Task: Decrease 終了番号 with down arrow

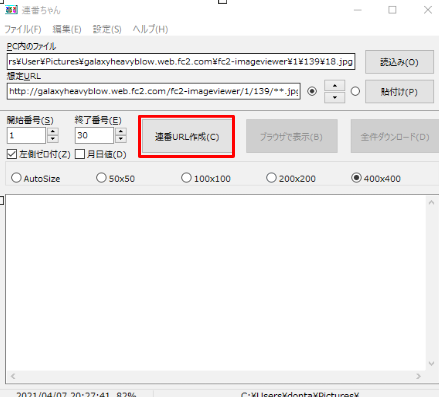Action: (121, 139)
